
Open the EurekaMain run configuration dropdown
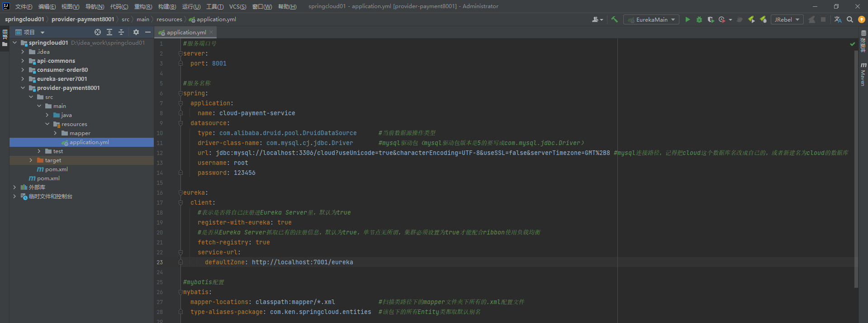click(x=651, y=19)
